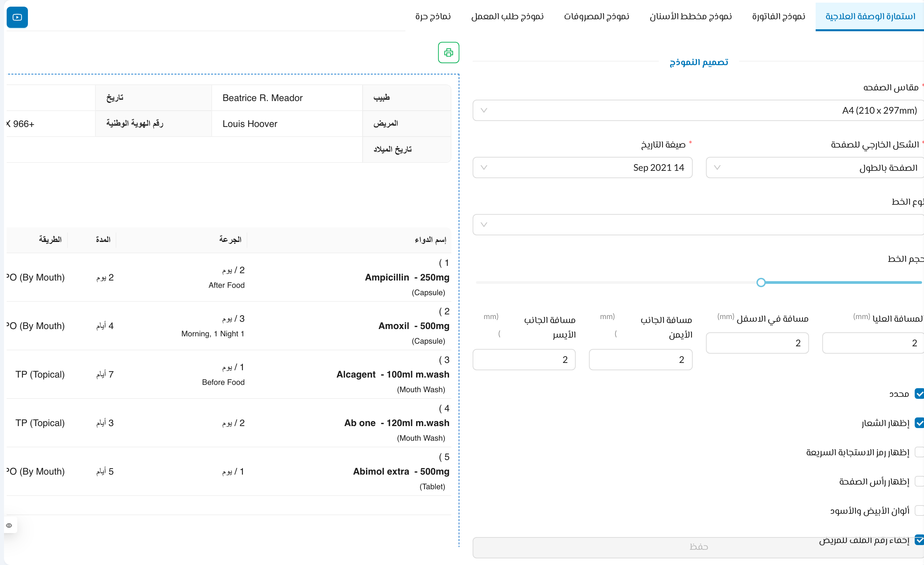The width and height of the screenshot is (924, 565).
Task: Click the تصميم النموذج section heading
Action: (699, 62)
